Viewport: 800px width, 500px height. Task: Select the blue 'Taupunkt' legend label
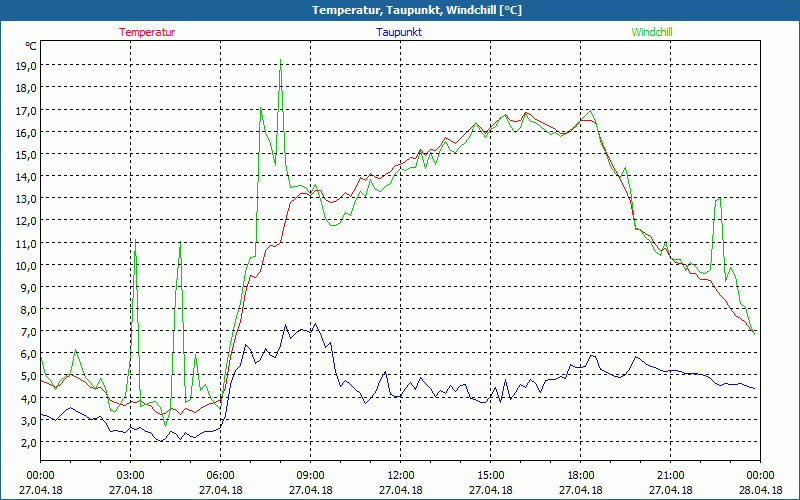(x=399, y=32)
